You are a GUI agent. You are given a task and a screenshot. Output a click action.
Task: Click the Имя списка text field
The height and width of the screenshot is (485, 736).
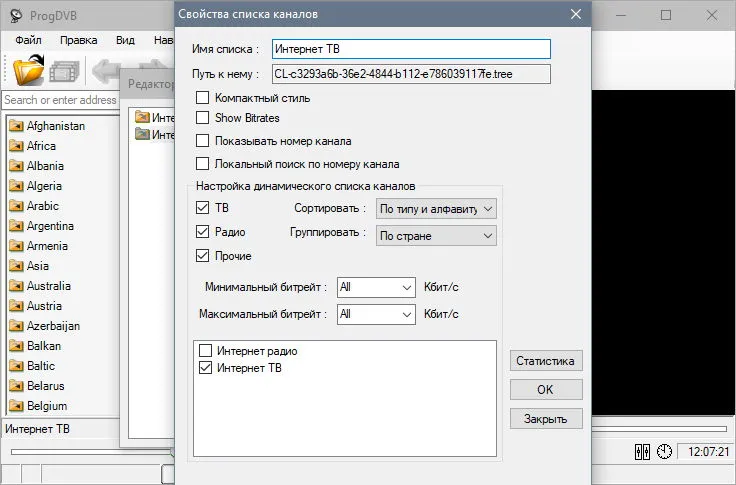[x=411, y=49]
